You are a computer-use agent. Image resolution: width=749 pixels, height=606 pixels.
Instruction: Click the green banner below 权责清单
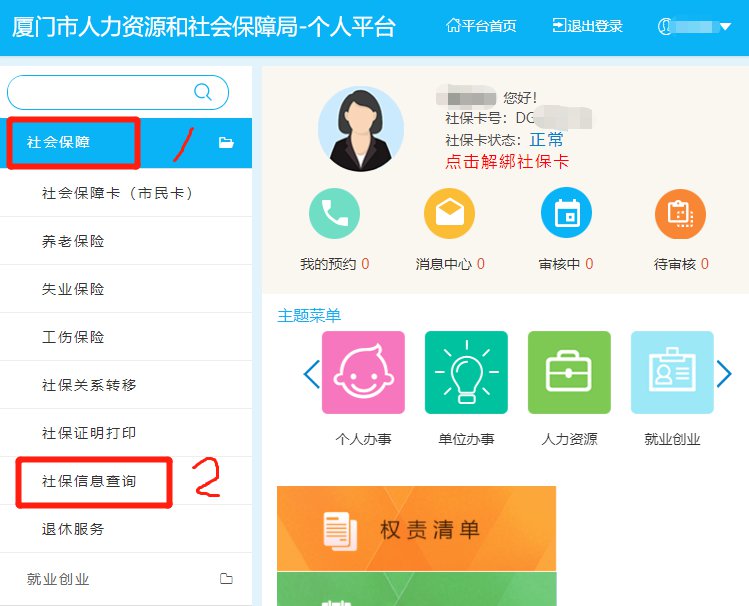(417, 589)
